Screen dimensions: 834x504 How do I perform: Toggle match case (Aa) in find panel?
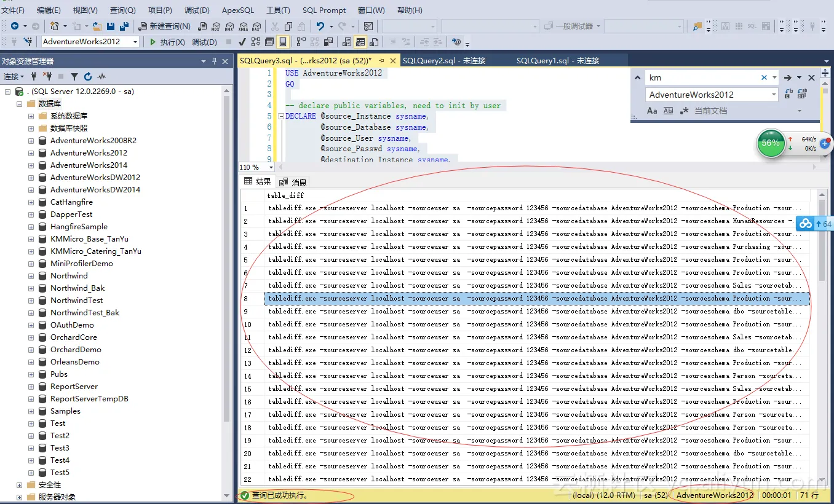coord(653,111)
